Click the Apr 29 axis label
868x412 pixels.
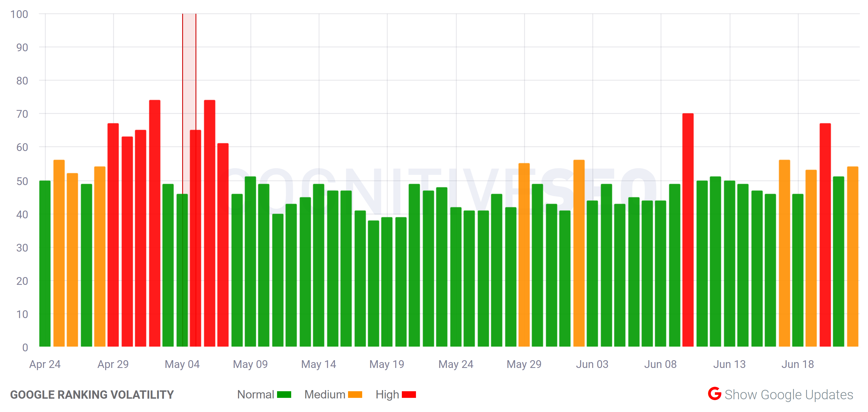tap(113, 364)
